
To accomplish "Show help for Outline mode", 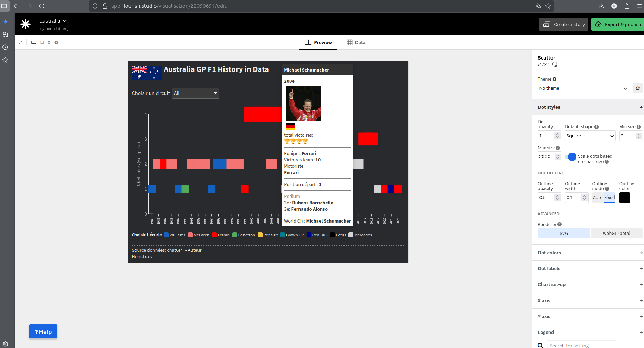I will click(x=607, y=189).
